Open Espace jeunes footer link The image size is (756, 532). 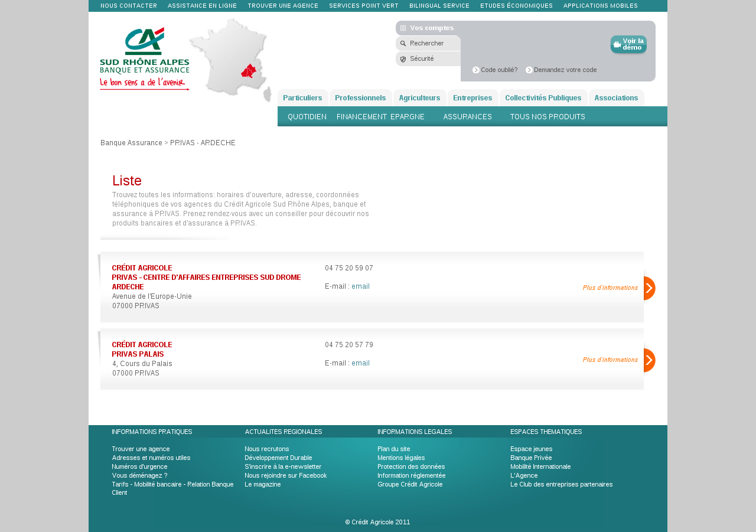click(532, 449)
